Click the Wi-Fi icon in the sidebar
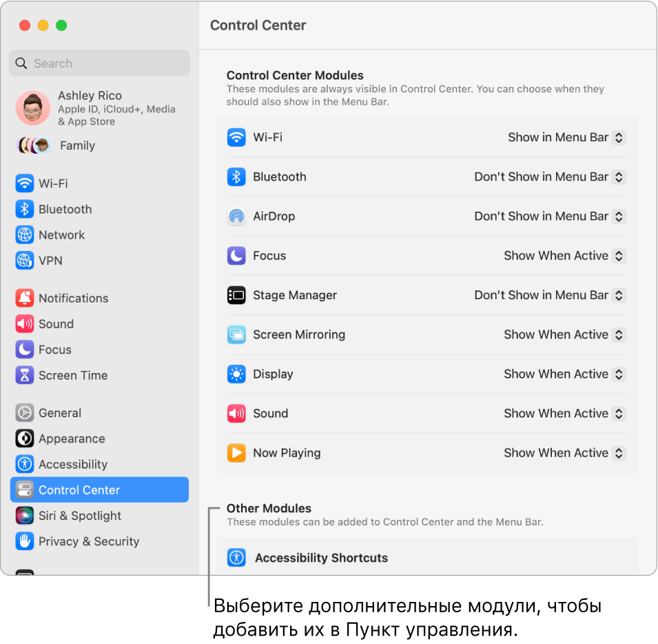Screen dimensions: 658x644 tap(25, 183)
